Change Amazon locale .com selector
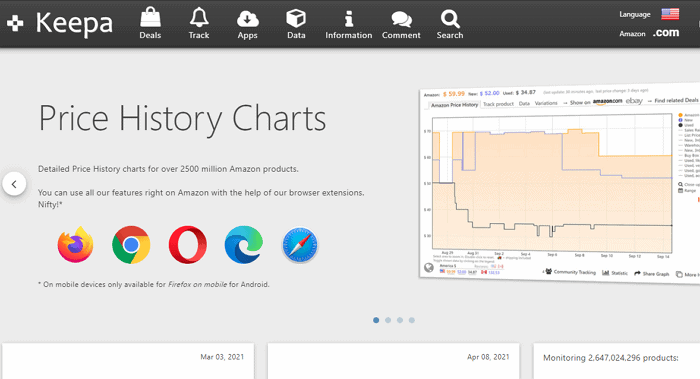The image size is (700, 379). [666, 33]
